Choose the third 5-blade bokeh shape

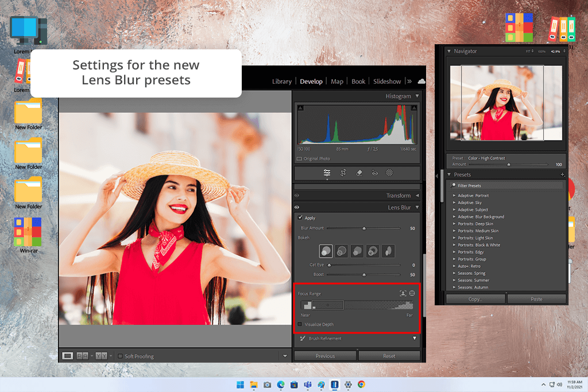tap(357, 251)
